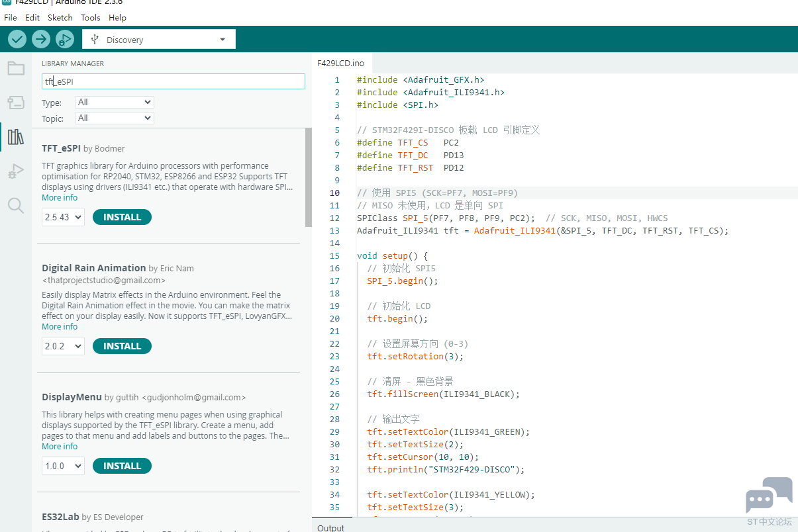Image resolution: width=798 pixels, height=532 pixels.
Task: Click the Output panel header
Action: [330, 527]
